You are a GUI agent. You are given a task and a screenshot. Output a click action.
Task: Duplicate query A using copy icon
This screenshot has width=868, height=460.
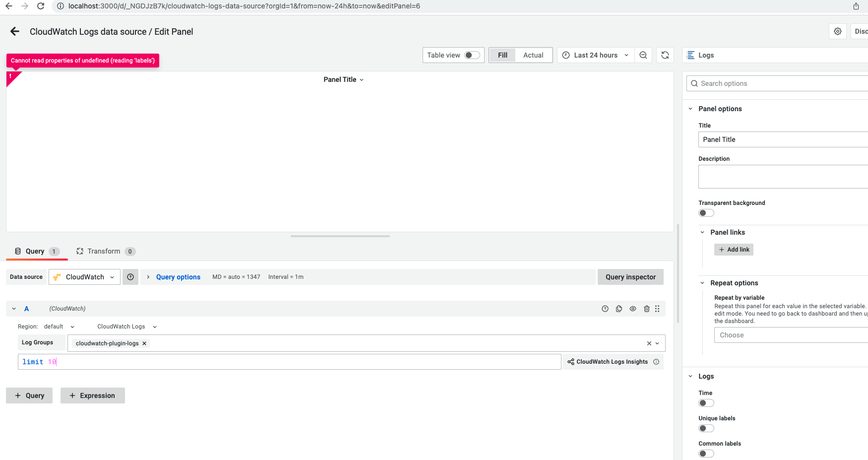[x=619, y=308]
